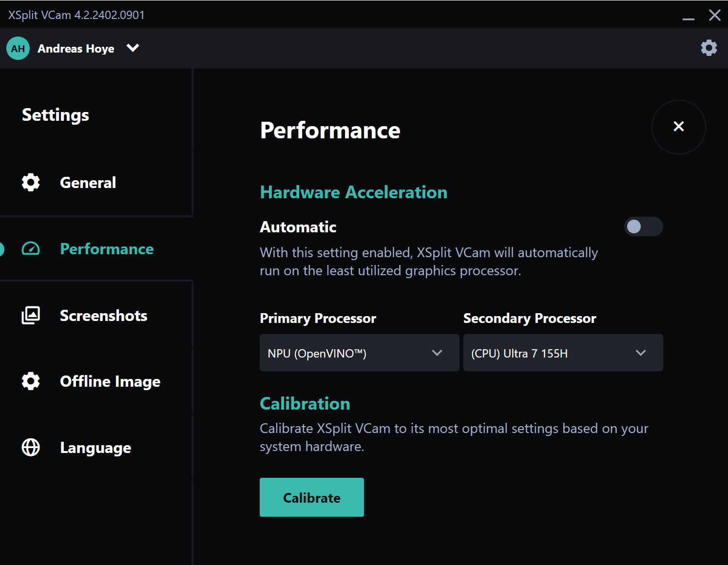Click the Settings sidebar heading
This screenshot has width=728, height=565.
tap(56, 115)
